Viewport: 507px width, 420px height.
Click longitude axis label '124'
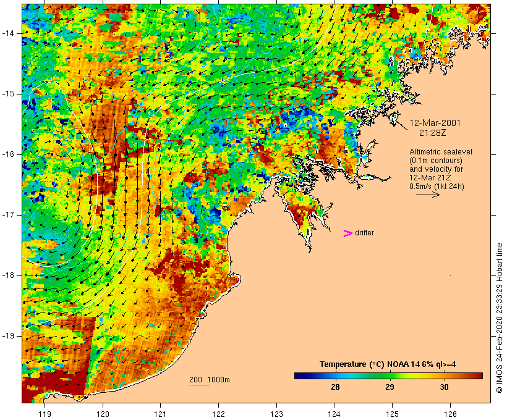(334, 414)
